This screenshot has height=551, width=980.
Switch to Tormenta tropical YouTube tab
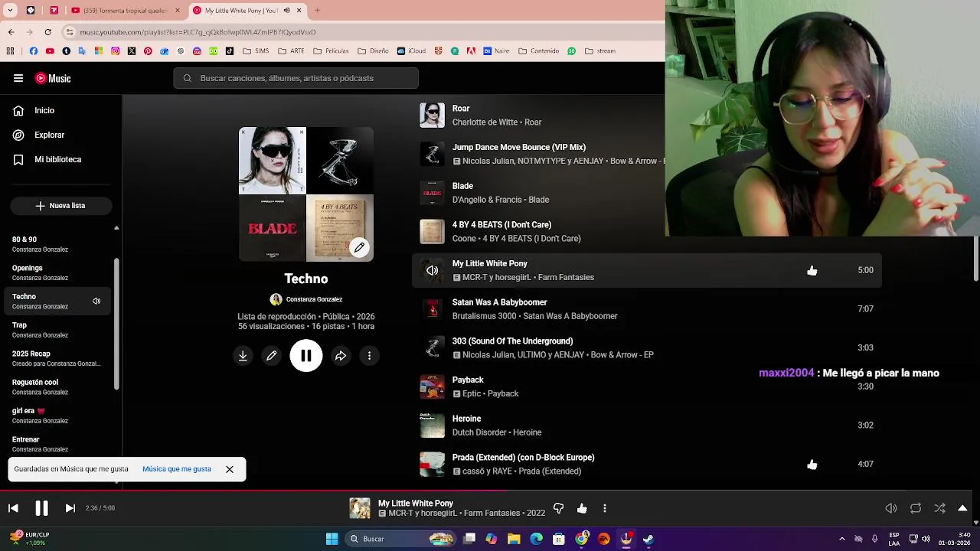click(126, 10)
